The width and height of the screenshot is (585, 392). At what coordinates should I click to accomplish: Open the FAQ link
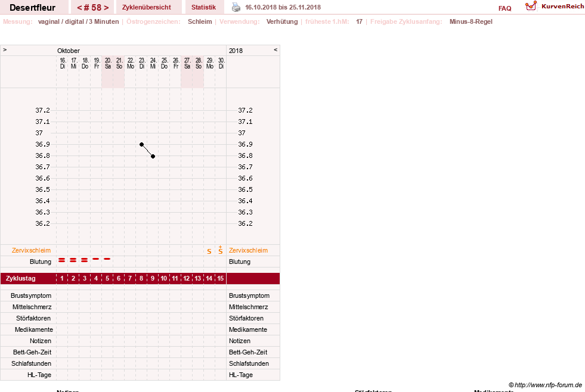point(504,8)
